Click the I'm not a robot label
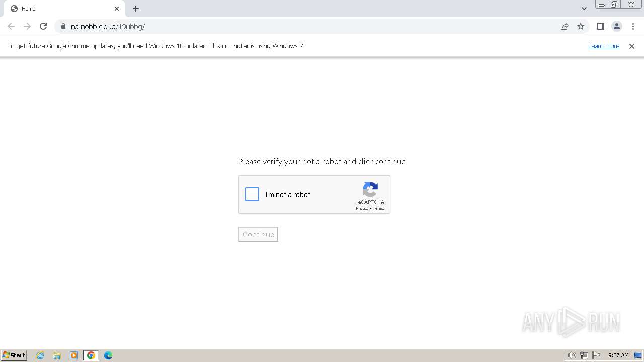The height and width of the screenshot is (362, 644). pos(288,195)
